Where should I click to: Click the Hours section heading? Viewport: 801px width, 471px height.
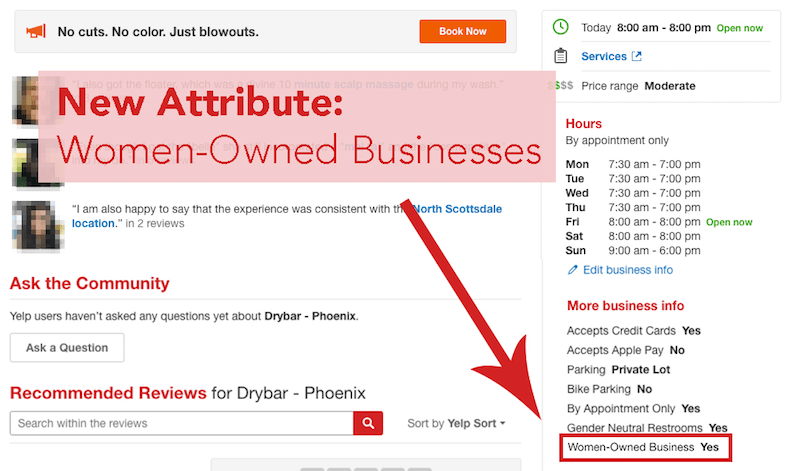tap(583, 124)
